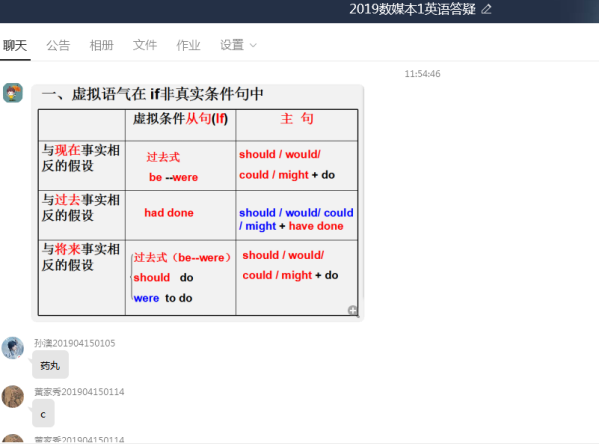Open the subjunctive mood table image

click(x=198, y=203)
